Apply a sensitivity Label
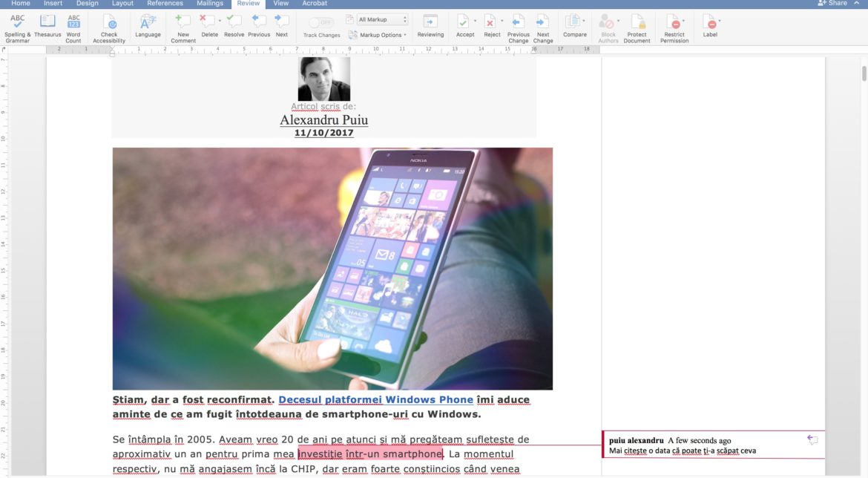 pos(710,26)
